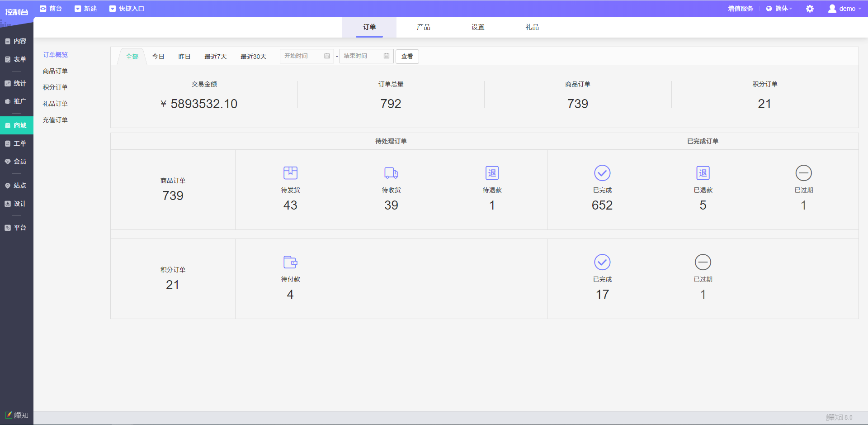Open 积分订单 from the left menu

coord(55,87)
